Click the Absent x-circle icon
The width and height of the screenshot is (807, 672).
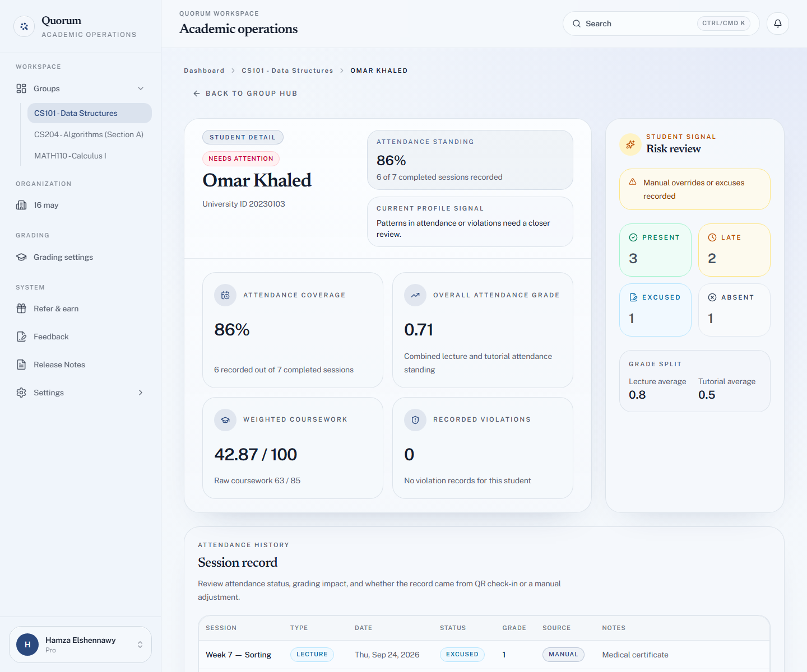(x=712, y=297)
